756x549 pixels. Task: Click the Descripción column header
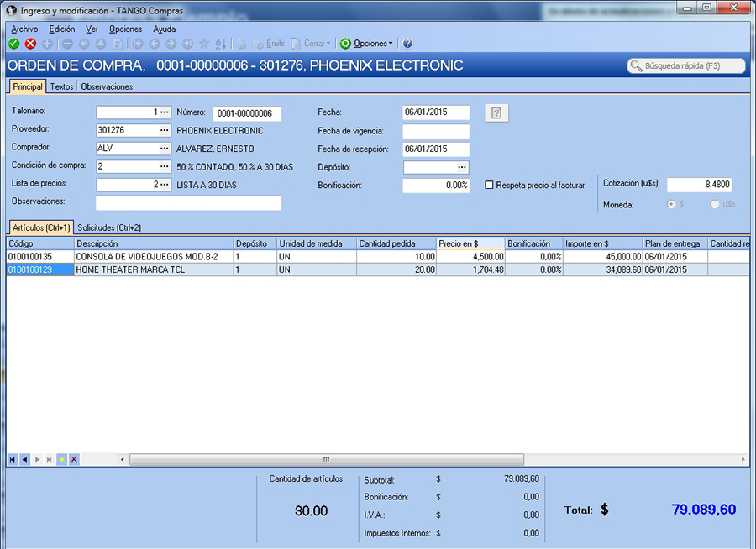(154, 243)
